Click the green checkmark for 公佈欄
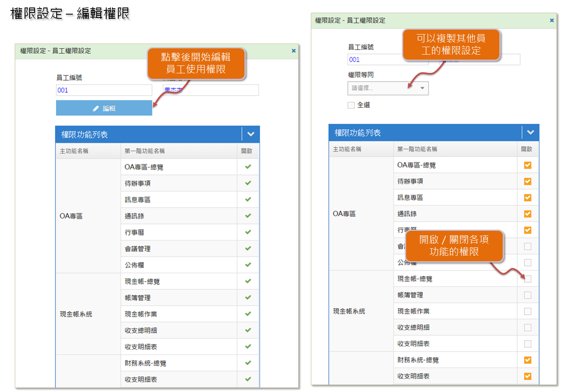This screenshot has width=561, height=392. [248, 265]
